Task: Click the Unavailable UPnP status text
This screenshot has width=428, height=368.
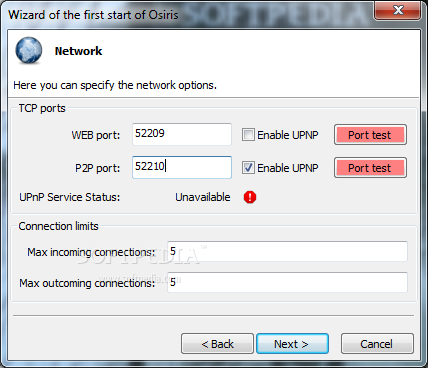Action: tap(203, 197)
